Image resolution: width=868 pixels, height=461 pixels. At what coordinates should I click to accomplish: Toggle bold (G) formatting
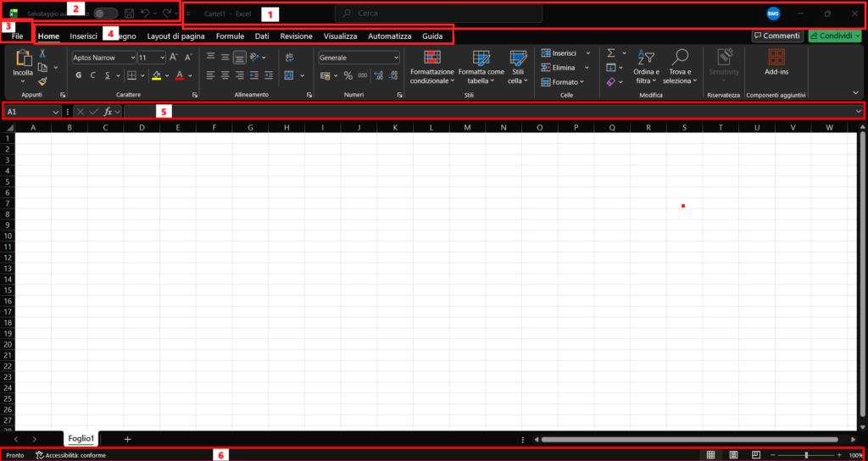click(79, 75)
